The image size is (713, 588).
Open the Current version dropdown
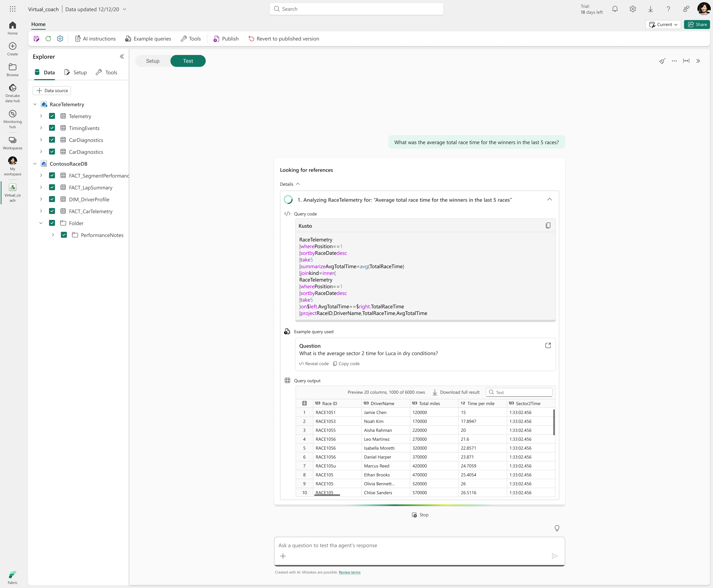coord(663,24)
